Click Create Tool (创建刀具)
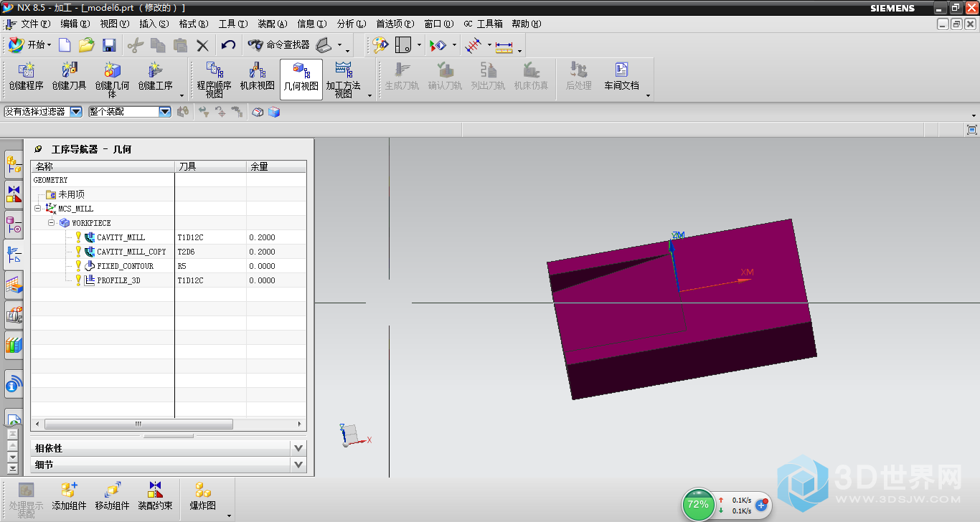The width and height of the screenshot is (980, 522). click(x=70, y=77)
